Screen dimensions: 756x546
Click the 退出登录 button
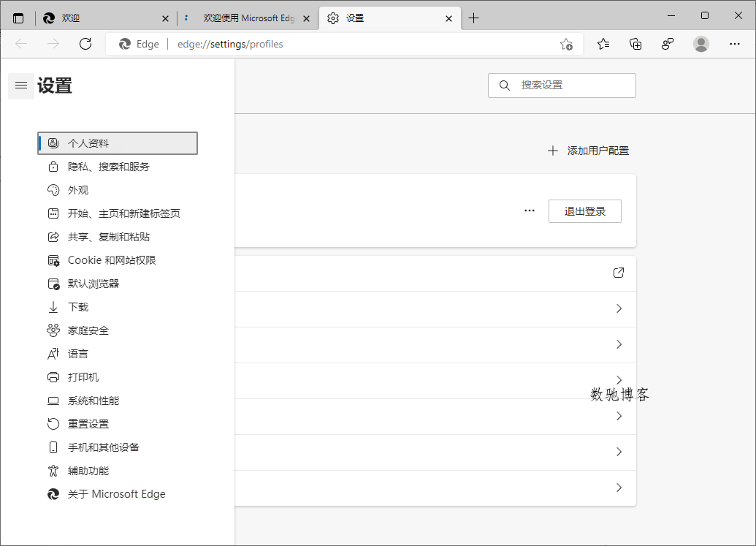tap(585, 211)
